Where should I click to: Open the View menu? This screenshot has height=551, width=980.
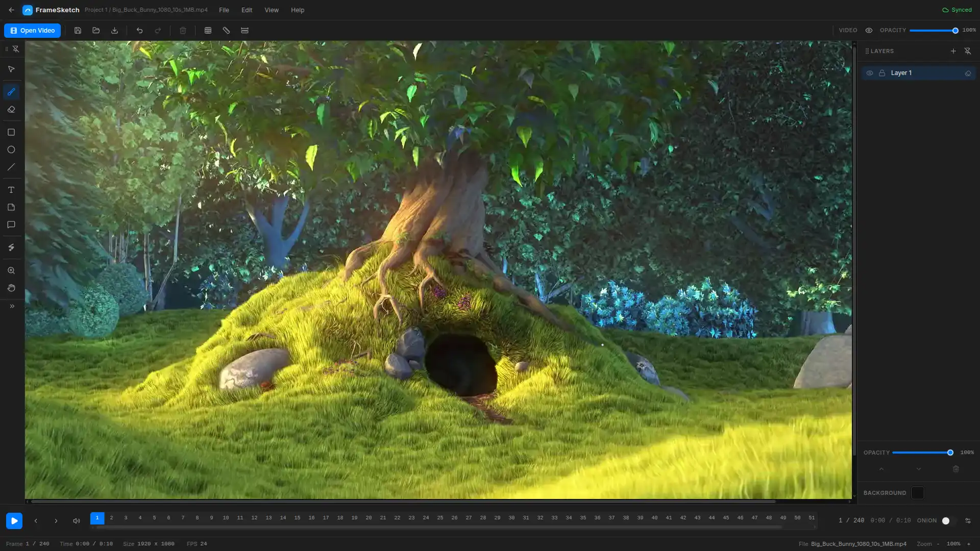pos(272,10)
